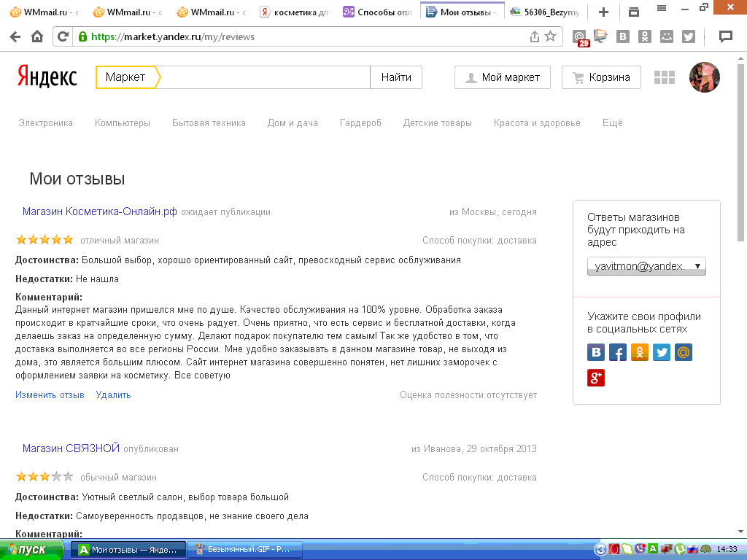Click the Viber tray icon
This screenshot has width=747, height=560.
pos(640,550)
